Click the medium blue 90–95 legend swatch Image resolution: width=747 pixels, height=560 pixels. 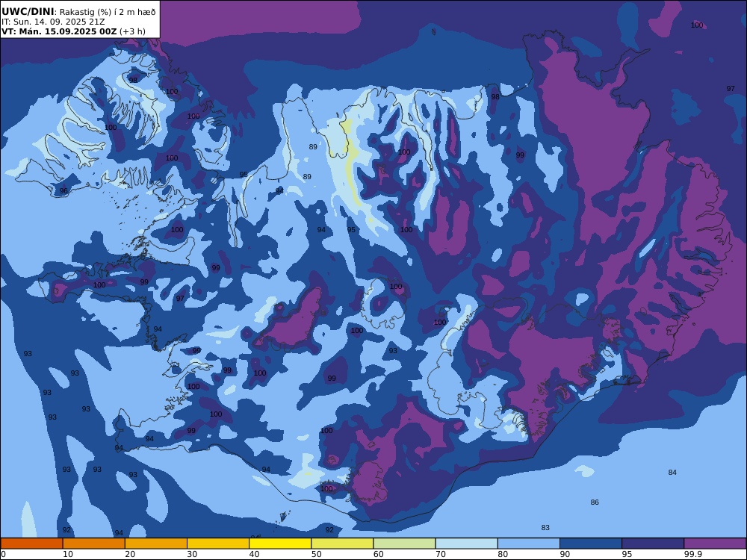point(591,544)
